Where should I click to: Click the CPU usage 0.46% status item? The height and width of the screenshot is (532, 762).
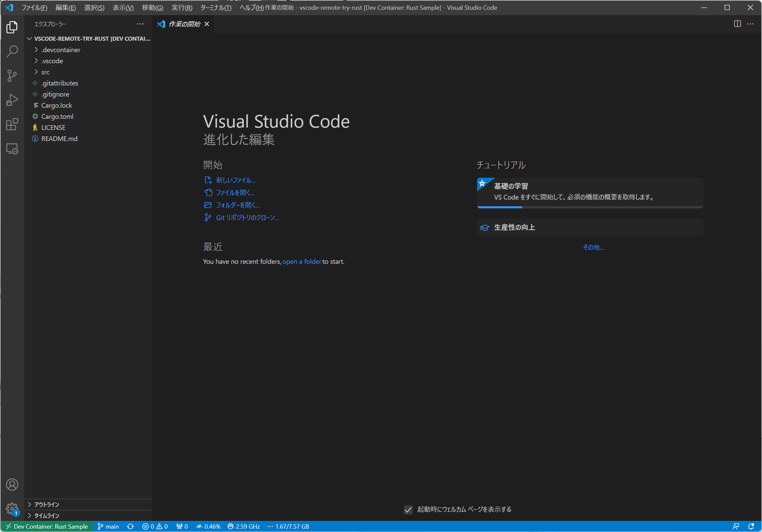pyautogui.click(x=209, y=527)
